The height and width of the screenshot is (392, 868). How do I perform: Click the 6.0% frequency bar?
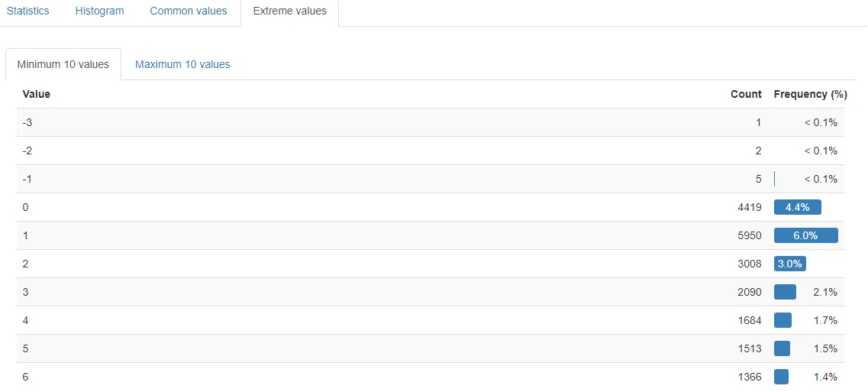click(806, 235)
